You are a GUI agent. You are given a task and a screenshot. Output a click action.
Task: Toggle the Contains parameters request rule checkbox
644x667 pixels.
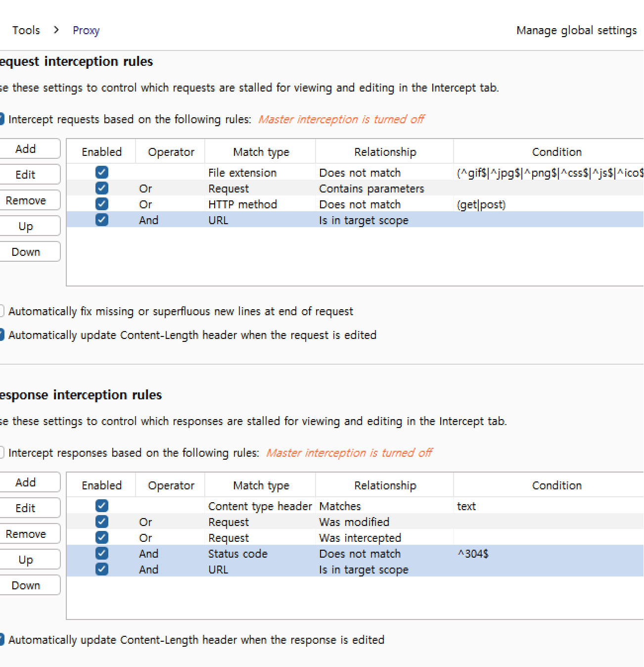pyautogui.click(x=102, y=189)
